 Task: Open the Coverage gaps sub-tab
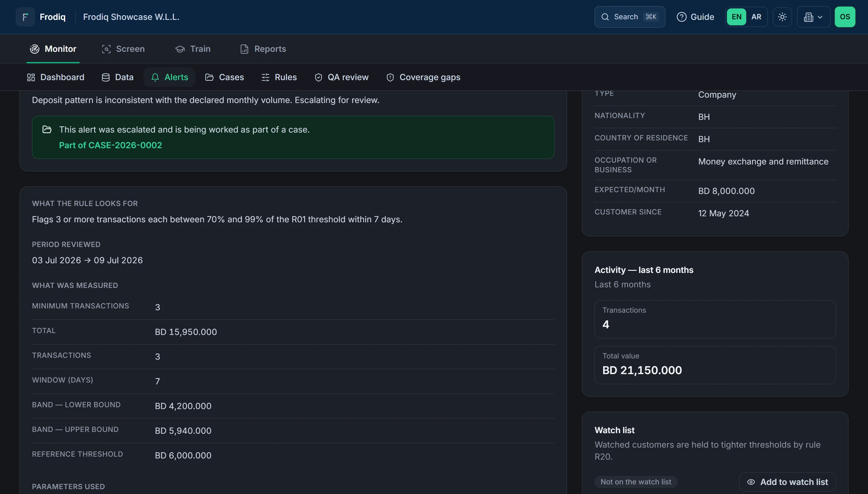(x=423, y=77)
